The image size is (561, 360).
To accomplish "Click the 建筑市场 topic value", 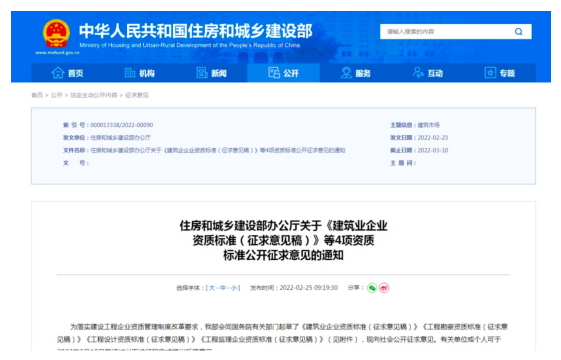I will (x=429, y=125).
